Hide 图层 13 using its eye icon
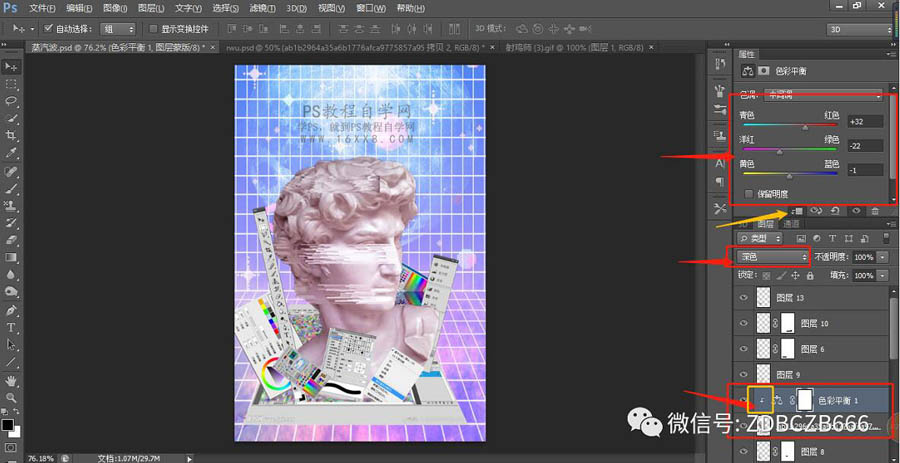The height and width of the screenshot is (463, 900). pos(742,298)
